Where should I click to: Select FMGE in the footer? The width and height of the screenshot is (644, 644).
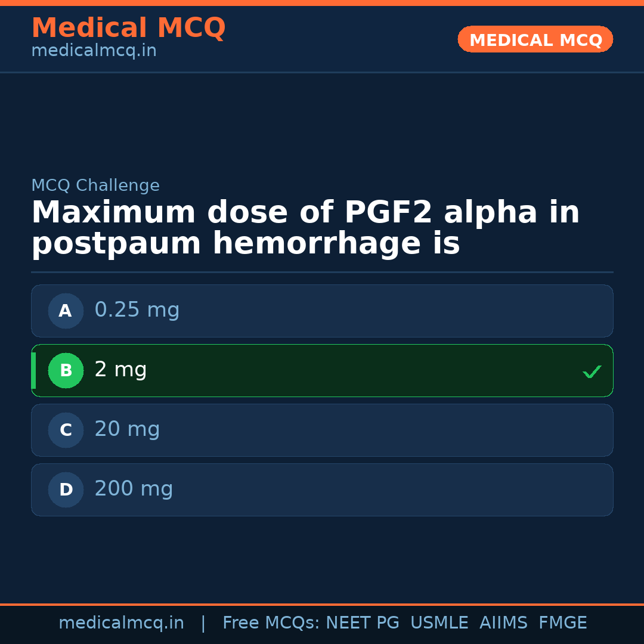tap(562, 623)
